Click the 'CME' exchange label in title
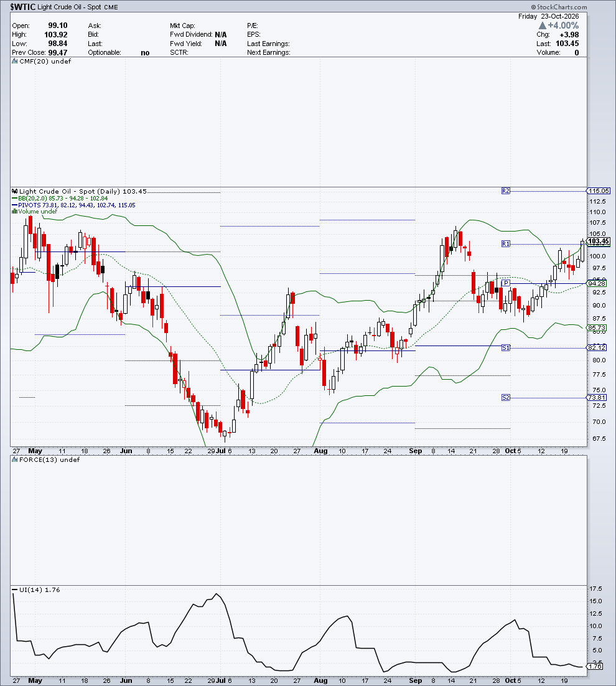Screen dimensions: 616x686 click(x=111, y=7)
